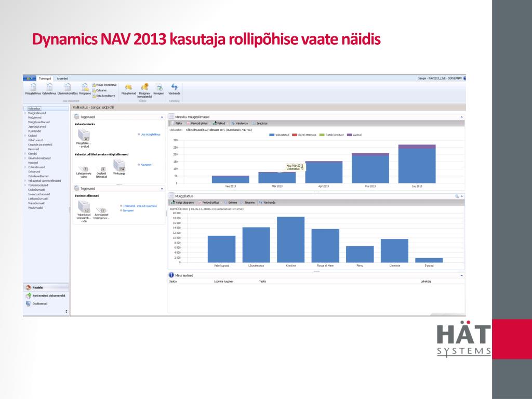Click the Uus müügitellimus link

click(149, 135)
